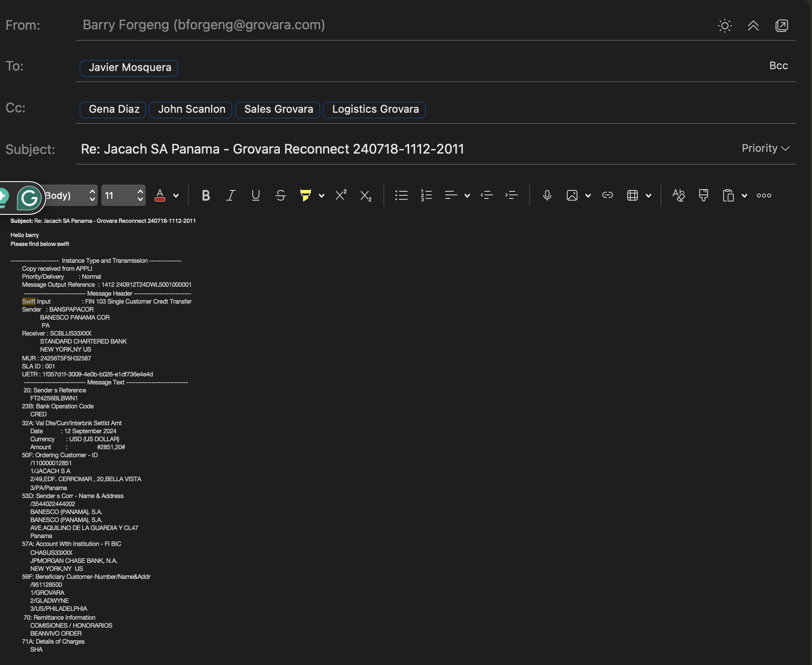Screen dimensions: 812x665
Task: Select Javier Mosquera recipient chip
Action: tap(129, 68)
